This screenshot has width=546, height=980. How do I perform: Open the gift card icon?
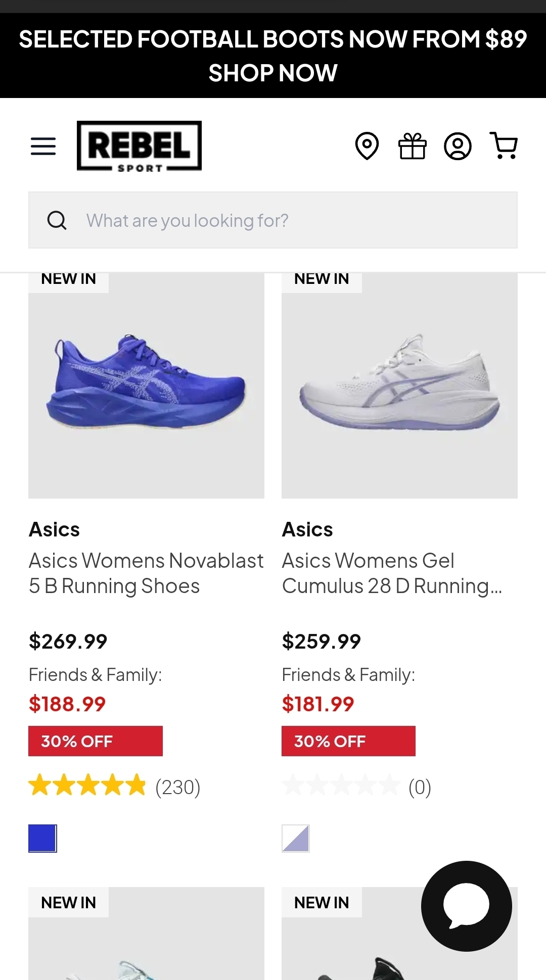pyautogui.click(x=413, y=146)
